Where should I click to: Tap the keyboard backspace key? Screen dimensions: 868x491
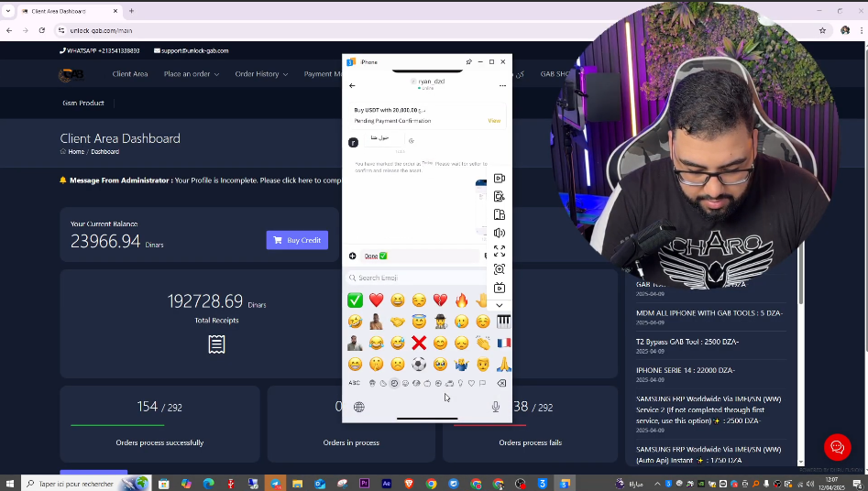(x=501, y=383)
